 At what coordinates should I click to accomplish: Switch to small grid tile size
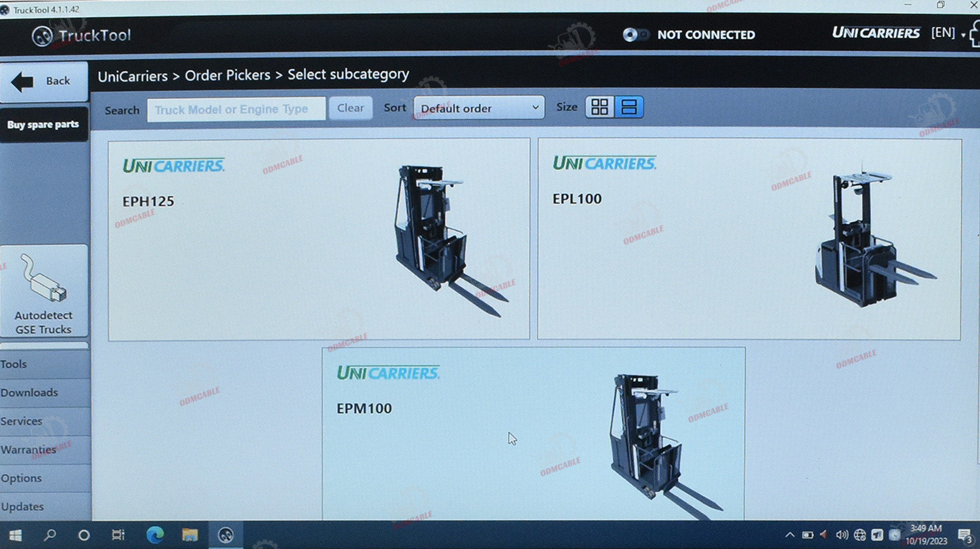[600, 107]
